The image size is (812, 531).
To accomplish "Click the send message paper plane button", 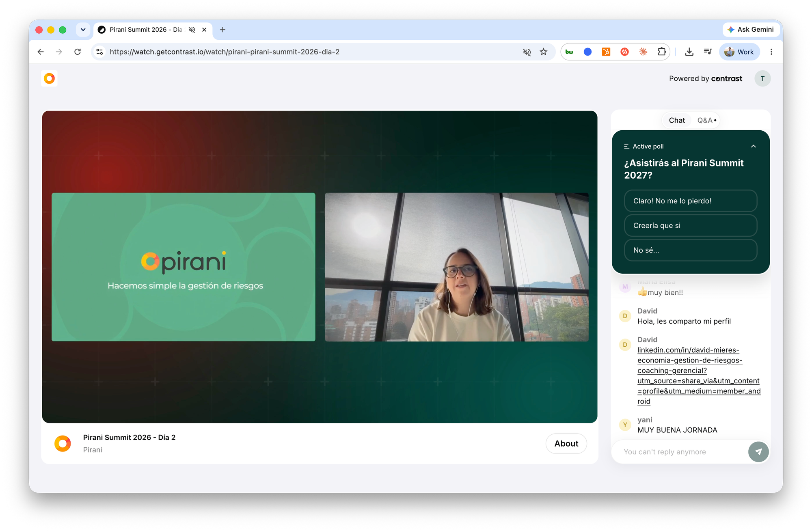I will [758, 451].
